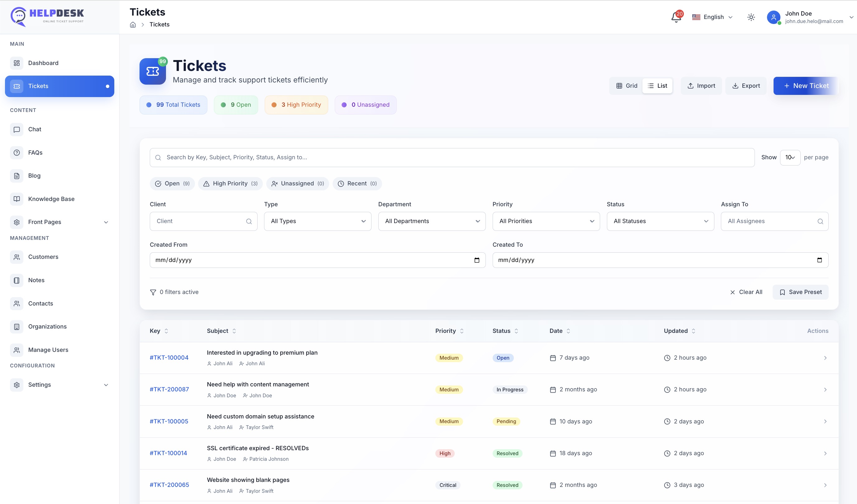This screenshot has width=857, height=504.
Task: Open Knowledge Base from the sidebar
Action: [51, 199]
